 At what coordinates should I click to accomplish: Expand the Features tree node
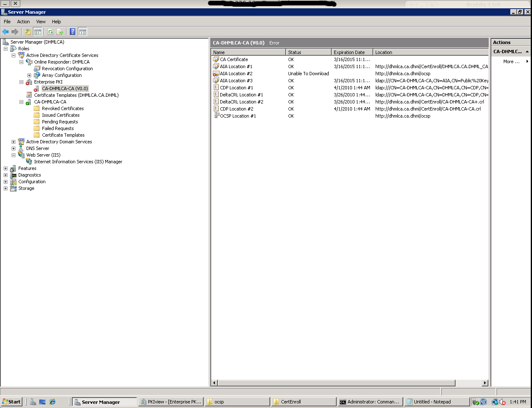5,168
